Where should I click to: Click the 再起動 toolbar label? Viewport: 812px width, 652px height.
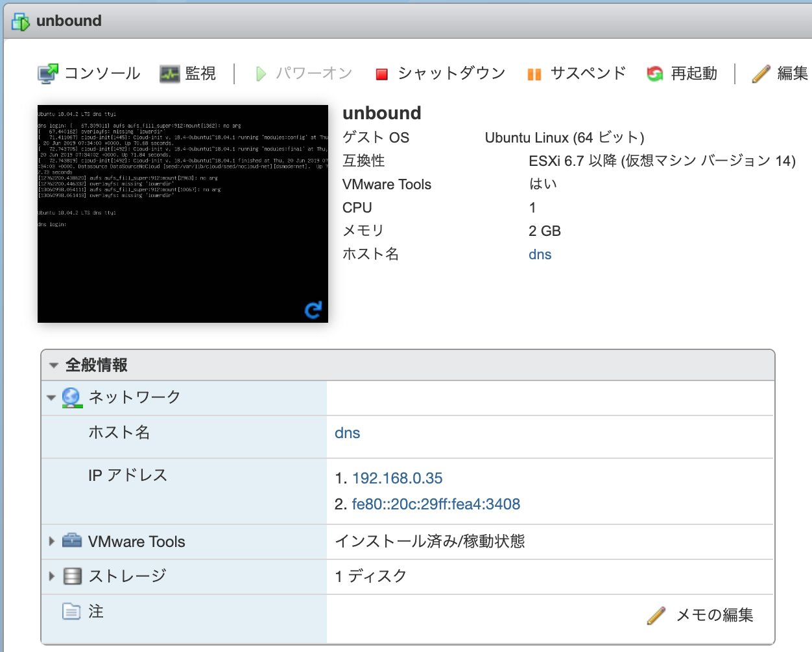click(694, 73)
